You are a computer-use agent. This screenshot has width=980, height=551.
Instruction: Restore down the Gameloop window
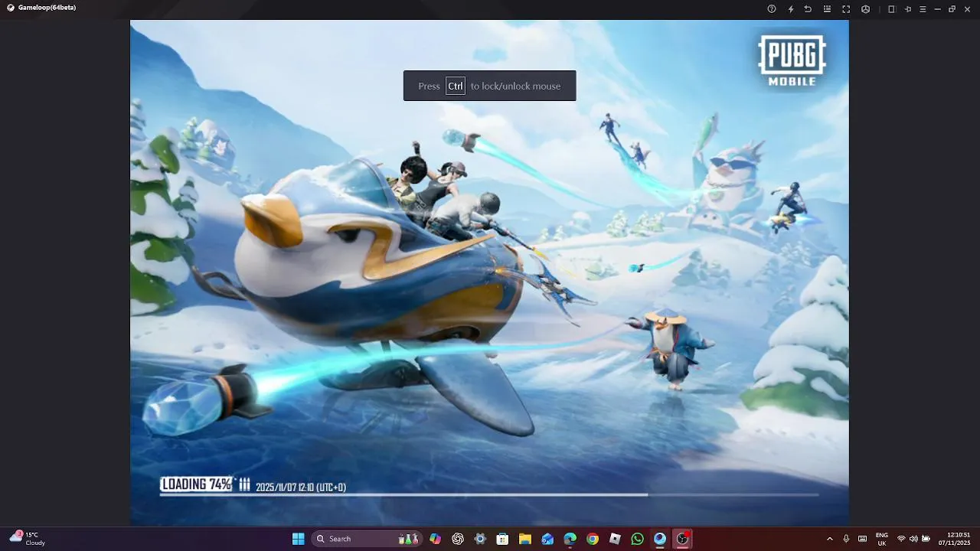952,9
